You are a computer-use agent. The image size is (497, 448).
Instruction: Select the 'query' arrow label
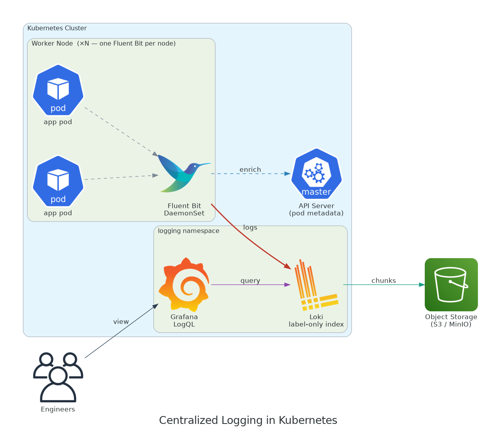250,281
